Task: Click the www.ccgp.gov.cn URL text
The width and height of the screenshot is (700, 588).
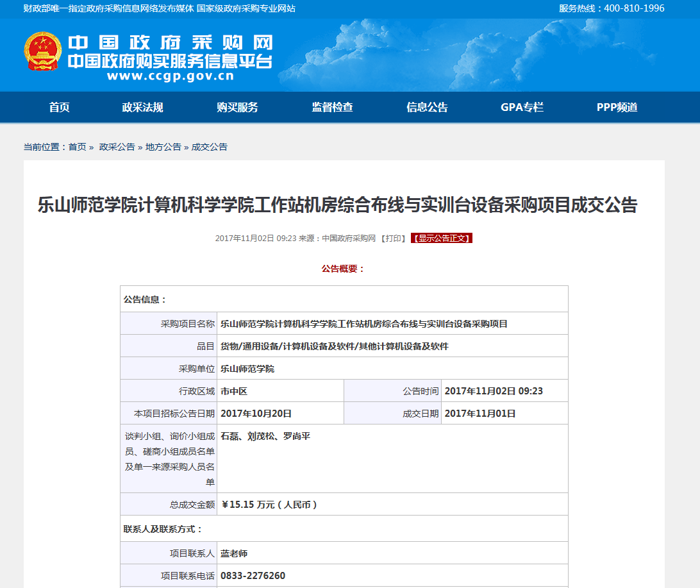Action: pyautogui.click(x=171, y=77)
